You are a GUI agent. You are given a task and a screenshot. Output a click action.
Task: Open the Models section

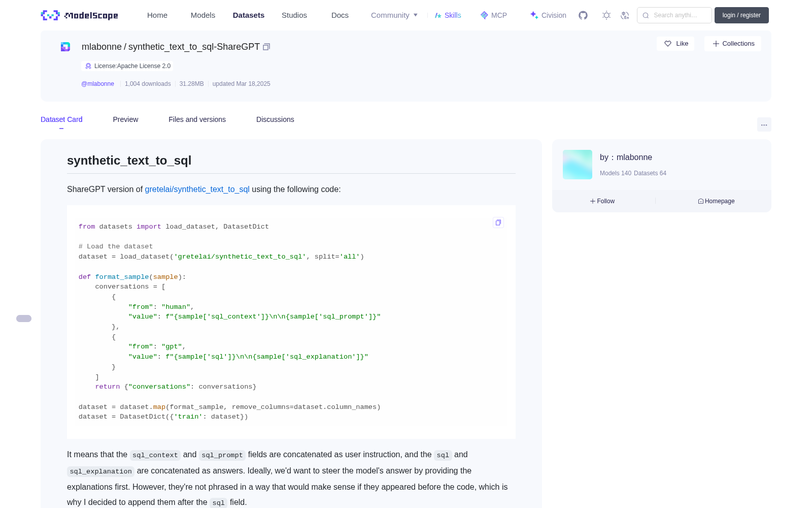203,15
